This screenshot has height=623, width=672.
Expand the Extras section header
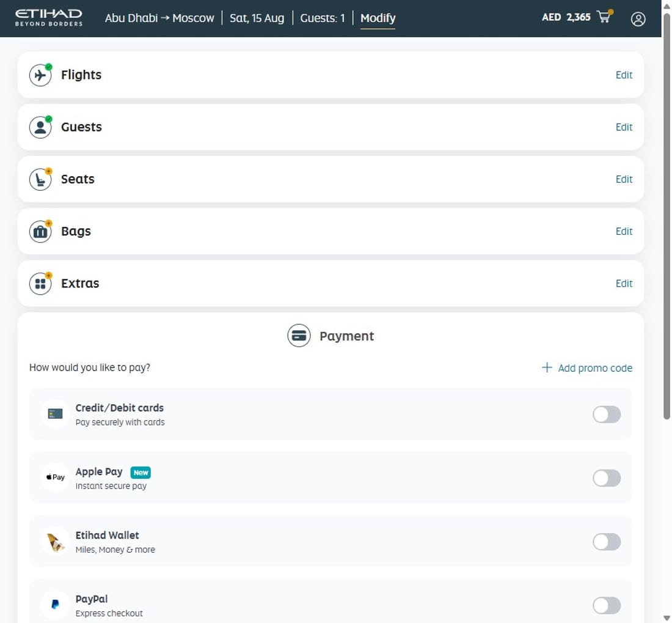[331, 284]
